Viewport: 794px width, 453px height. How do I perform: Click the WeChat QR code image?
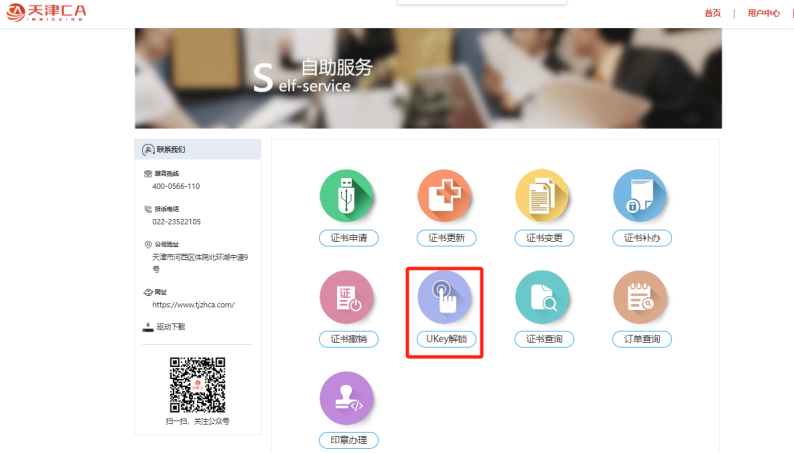point(197,385)
